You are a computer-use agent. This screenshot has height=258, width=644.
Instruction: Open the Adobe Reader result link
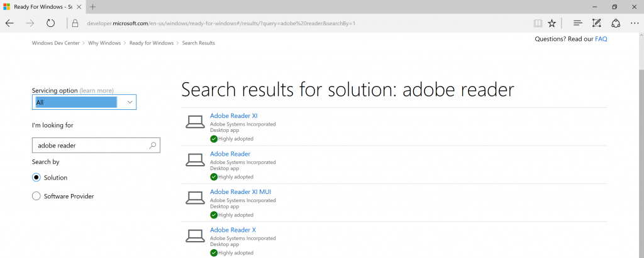tap(230, 154)
